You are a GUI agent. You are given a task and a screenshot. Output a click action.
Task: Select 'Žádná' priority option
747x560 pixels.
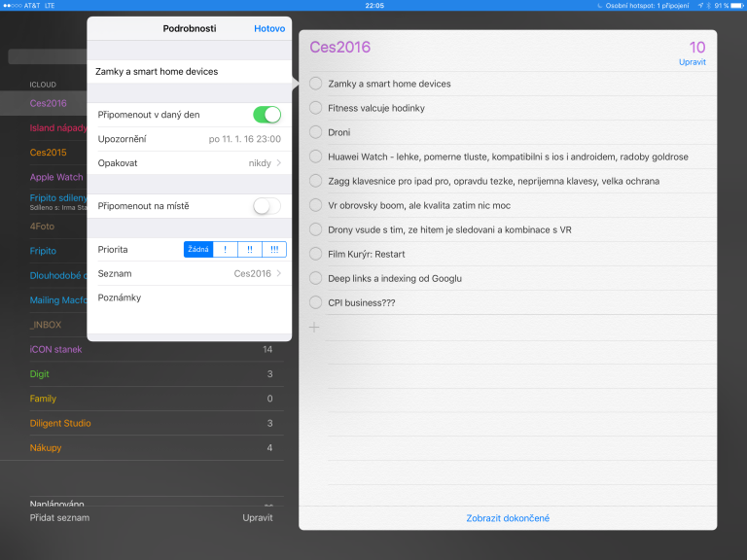(x=198, y=250)
